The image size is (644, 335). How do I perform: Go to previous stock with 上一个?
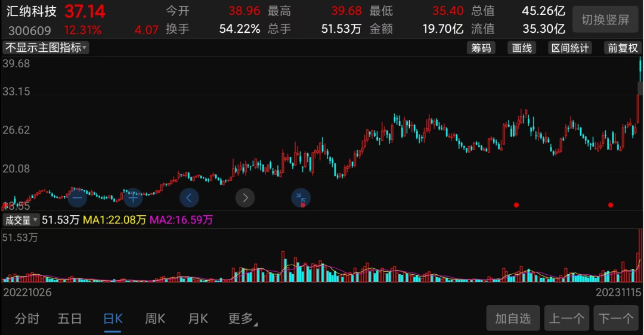click(567, 318)
